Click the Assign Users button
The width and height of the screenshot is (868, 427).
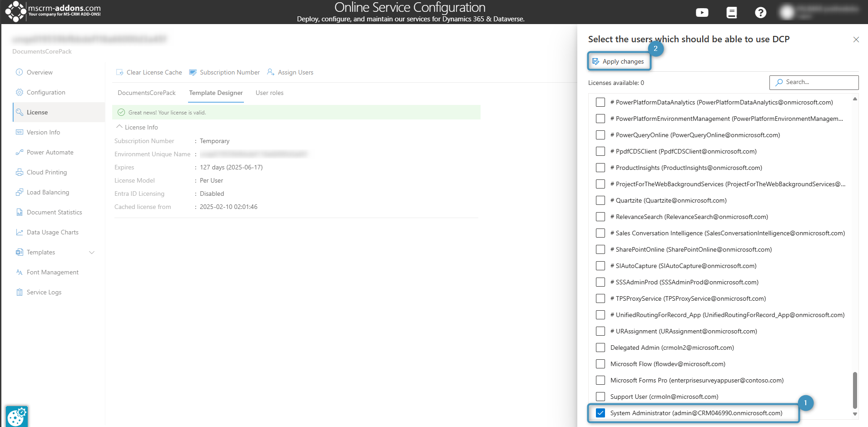[x=290, y=72]
